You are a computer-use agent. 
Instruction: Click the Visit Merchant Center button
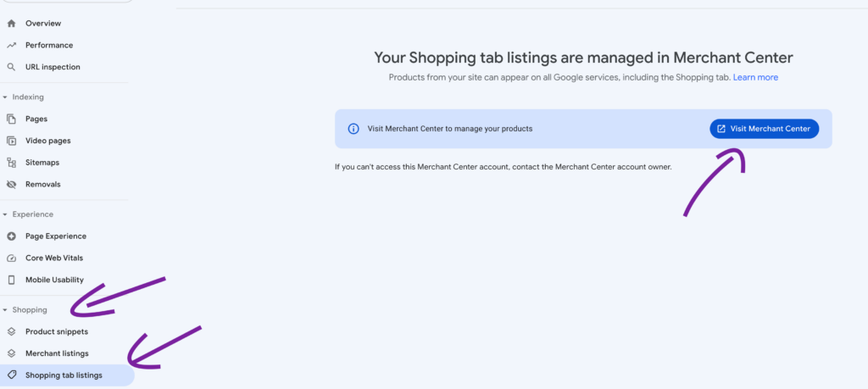pyautogui.click(x=764, y=129)
